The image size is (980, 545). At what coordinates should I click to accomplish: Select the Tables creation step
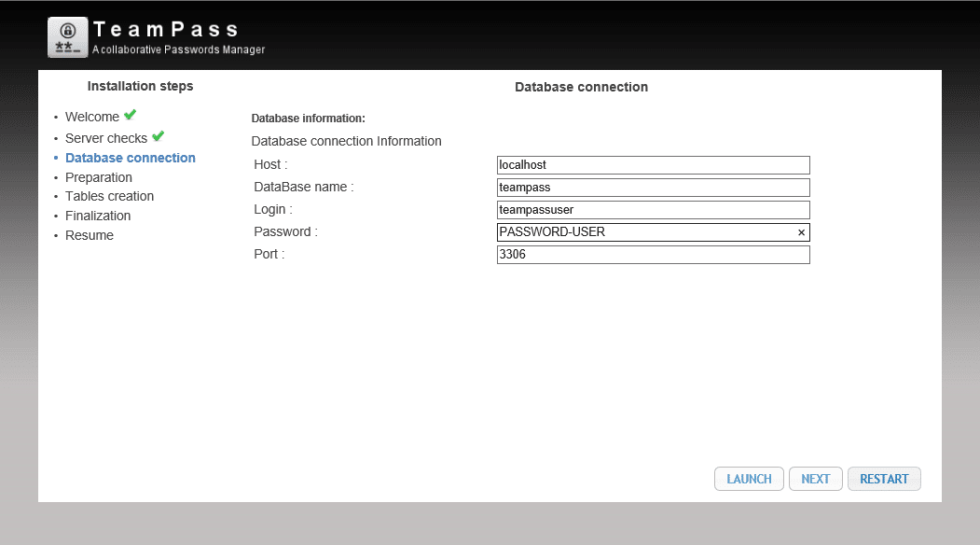pos(109,197)
